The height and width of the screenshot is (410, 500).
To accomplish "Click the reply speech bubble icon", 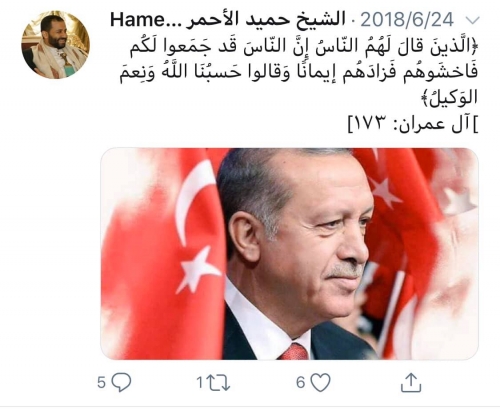I will pyautogui.click(x=121, y=382).
